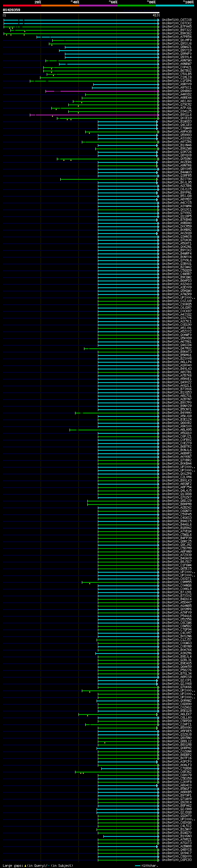This screenshot has height=868, width=197.
Task: Select the UniRef100_Q9M4F0 label
Action: [x=177, y=54]
